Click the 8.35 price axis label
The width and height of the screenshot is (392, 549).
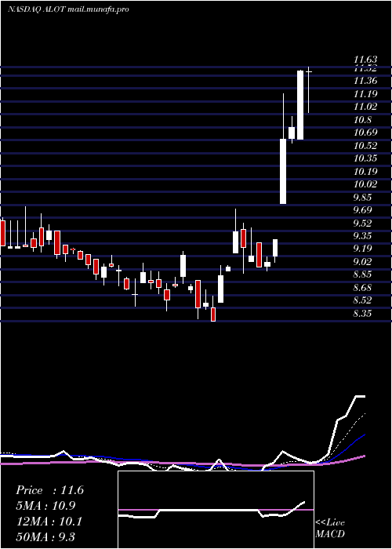coord(362,314)
